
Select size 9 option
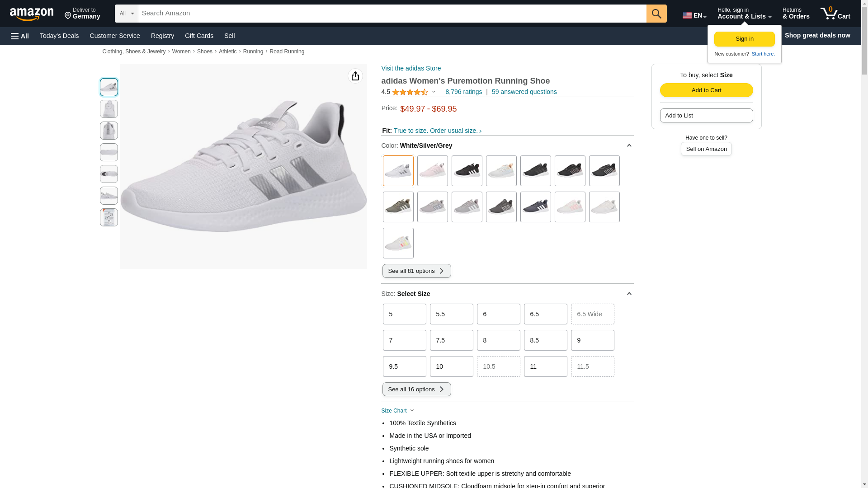pos(593,340)
